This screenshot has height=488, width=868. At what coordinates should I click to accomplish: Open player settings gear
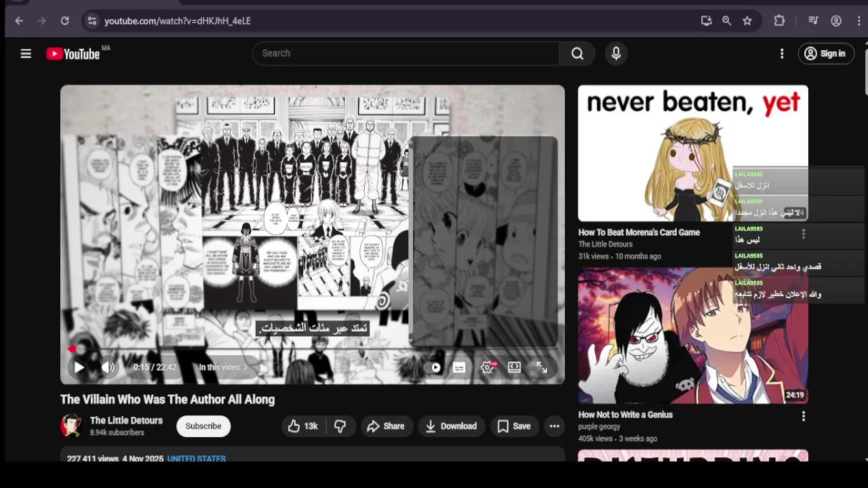pos(488,367)
